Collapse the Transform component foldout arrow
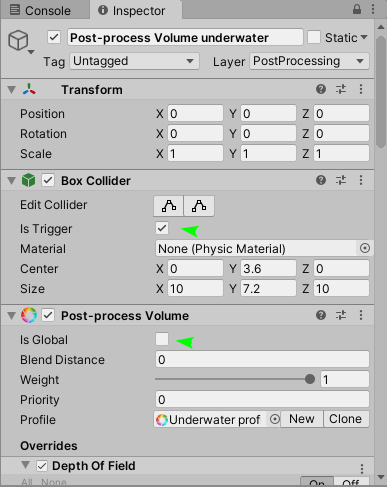Image resolution: width=387 pixels, height=487 pixels. tap(12, 90)
